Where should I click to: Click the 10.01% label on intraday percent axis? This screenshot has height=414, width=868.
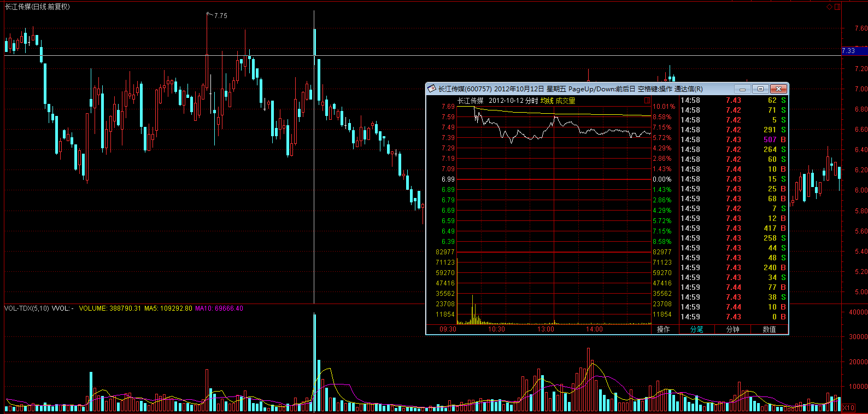[x=664, y=107]
